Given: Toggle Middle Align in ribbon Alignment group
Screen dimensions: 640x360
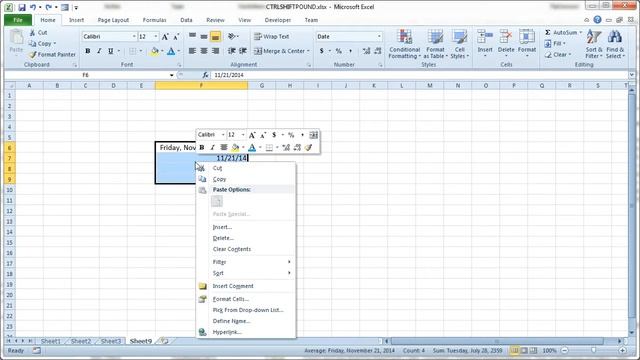Looking at the screenshot, I should point(204,37).
